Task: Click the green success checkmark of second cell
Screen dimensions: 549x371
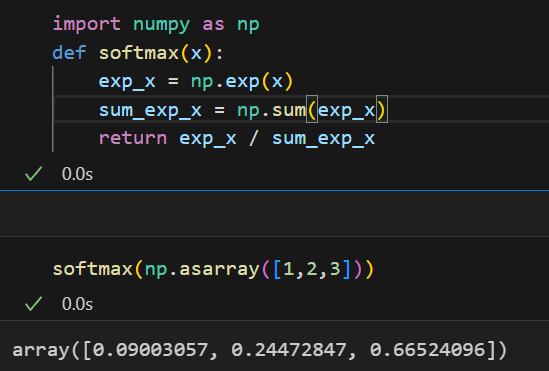Action: [34, 303]
